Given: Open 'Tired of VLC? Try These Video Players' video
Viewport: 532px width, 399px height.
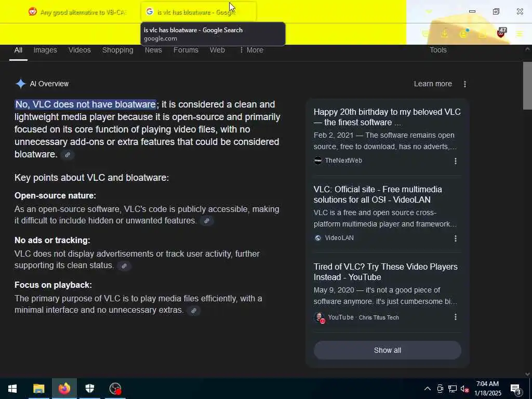Looking at the screenshot, I should (385, 272).
